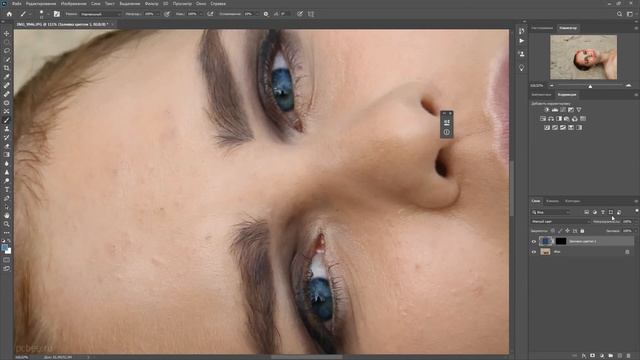Open the Фильтр menu
Image resolution: width=640 pixels, height=360 pixels.
click(151, 4)
